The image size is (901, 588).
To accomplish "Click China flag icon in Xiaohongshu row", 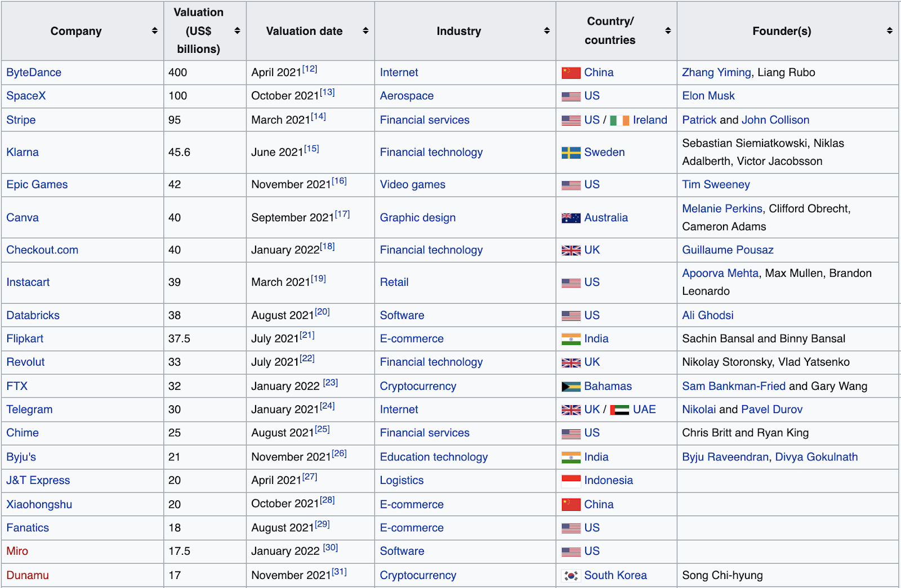I will pos(571,505).
